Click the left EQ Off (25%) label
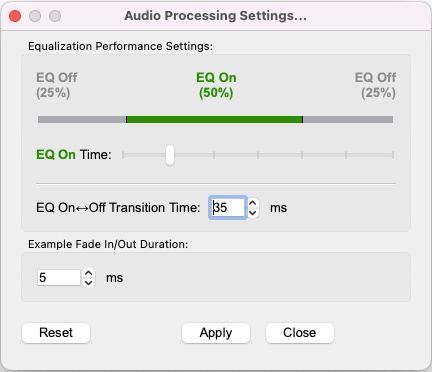The image size is (432, 372). coord(57,85)
